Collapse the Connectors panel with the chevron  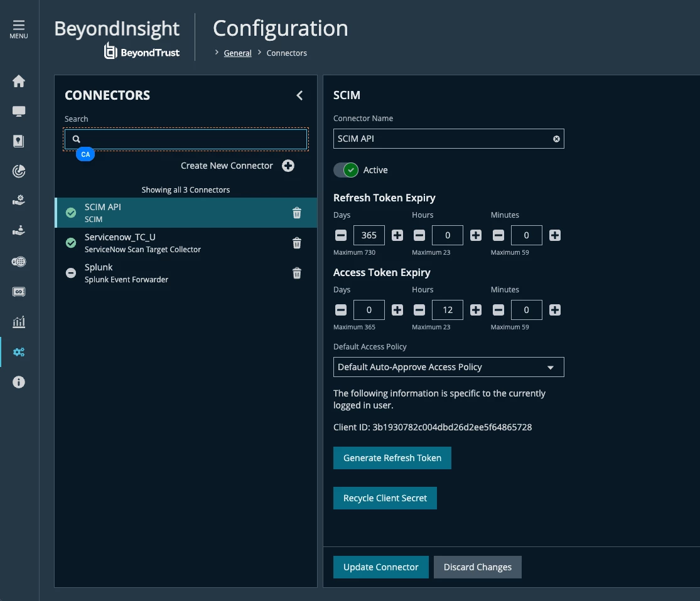[x=299, y=95]
